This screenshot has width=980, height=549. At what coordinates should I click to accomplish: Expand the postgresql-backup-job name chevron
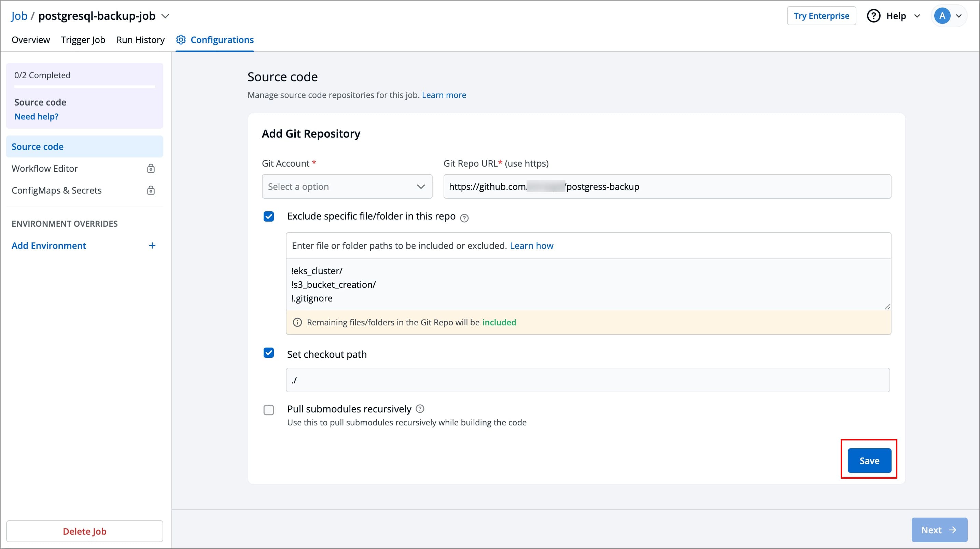165,16
